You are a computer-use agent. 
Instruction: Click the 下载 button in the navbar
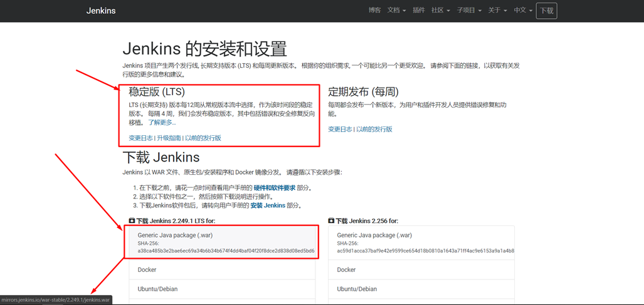[547, 11]
